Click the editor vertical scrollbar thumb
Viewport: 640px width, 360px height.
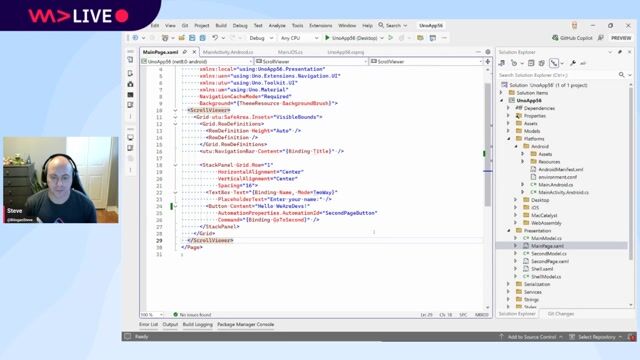[x=487, y=145]
